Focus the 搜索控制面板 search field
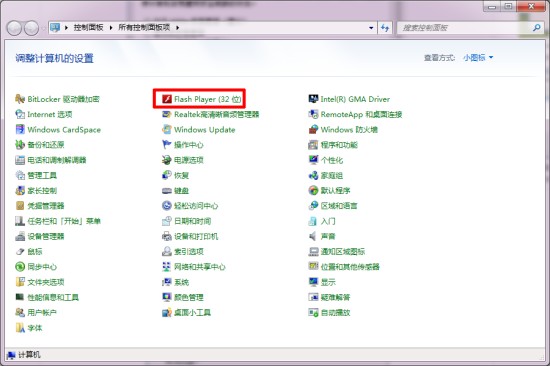This screenshot has width=550, height=366. (465, 28)
